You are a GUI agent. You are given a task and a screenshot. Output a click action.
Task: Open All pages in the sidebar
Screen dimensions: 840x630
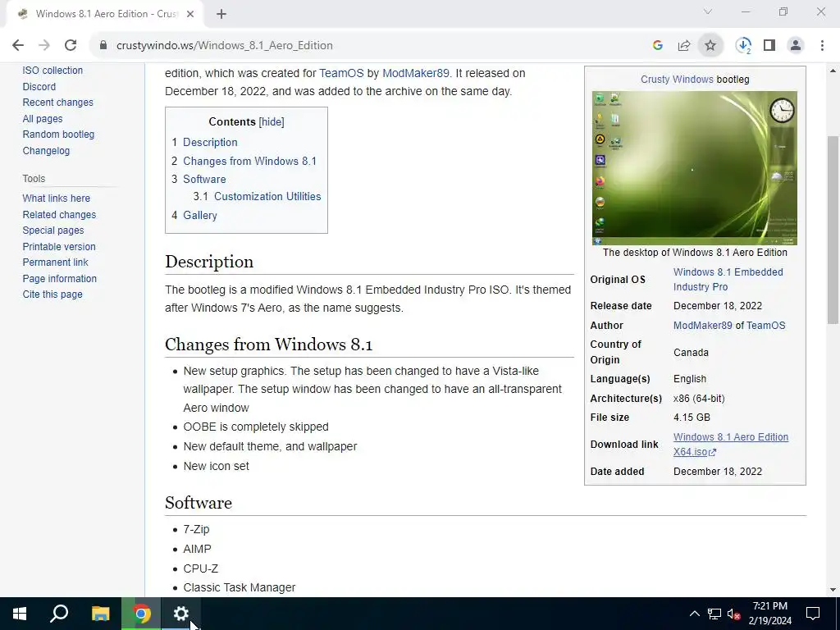pos(43,119)
